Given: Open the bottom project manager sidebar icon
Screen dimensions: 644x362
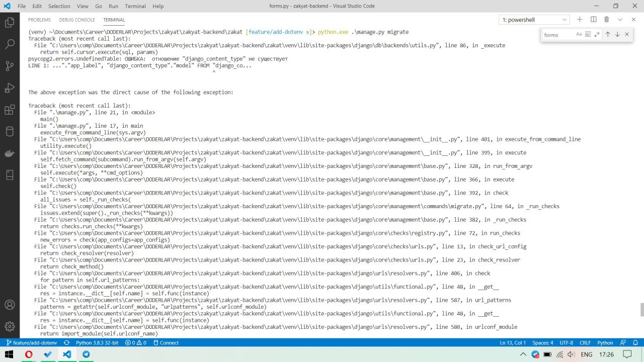Looking at the screenshot, I should point(9,175).
